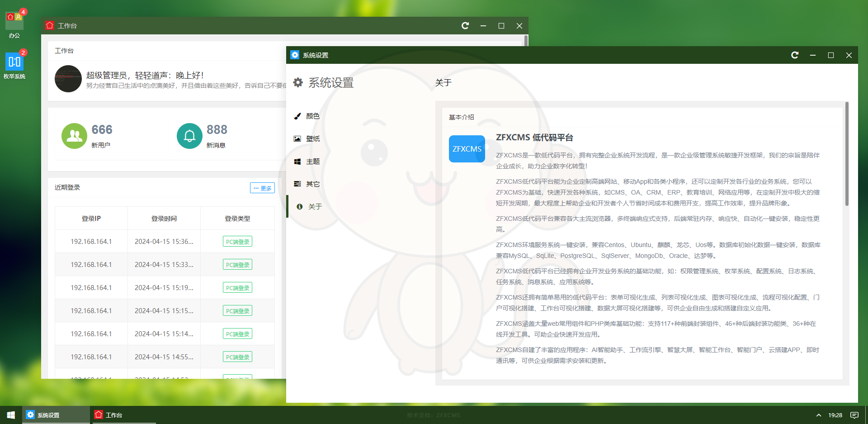Viewport: 868px width, 424px height.
Task: Click the list icon beside 其它
Action: click(x=297, y=184)
